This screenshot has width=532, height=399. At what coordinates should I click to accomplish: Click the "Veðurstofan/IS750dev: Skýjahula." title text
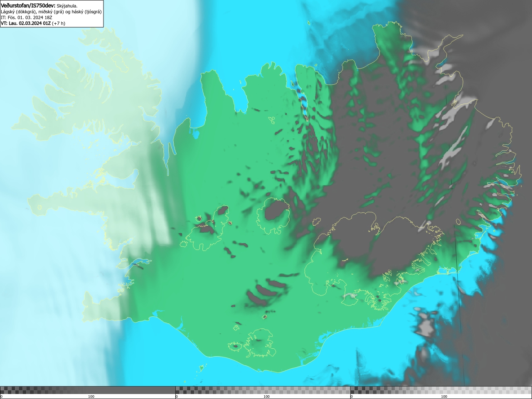39,5
